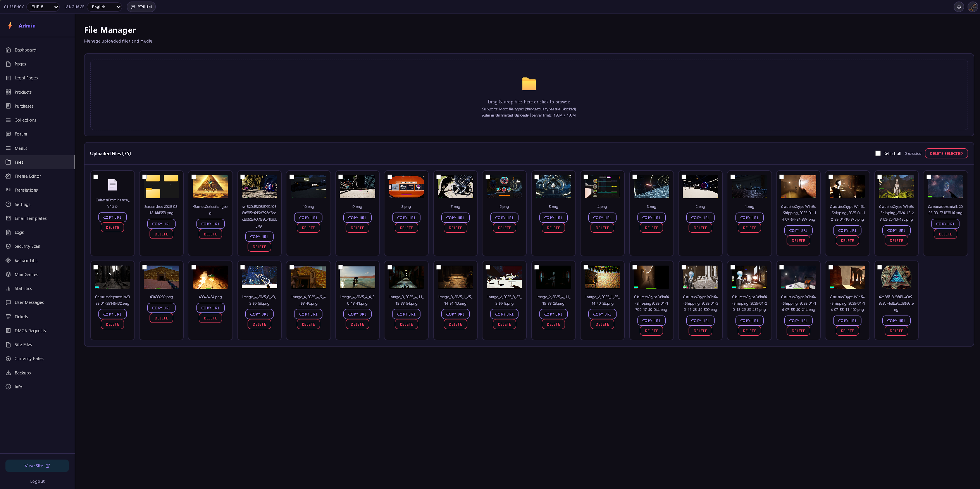Enable the Select all checkbox
Image resolution: width=980 pixels, height=489 pixels.
[x=878, y=153]
